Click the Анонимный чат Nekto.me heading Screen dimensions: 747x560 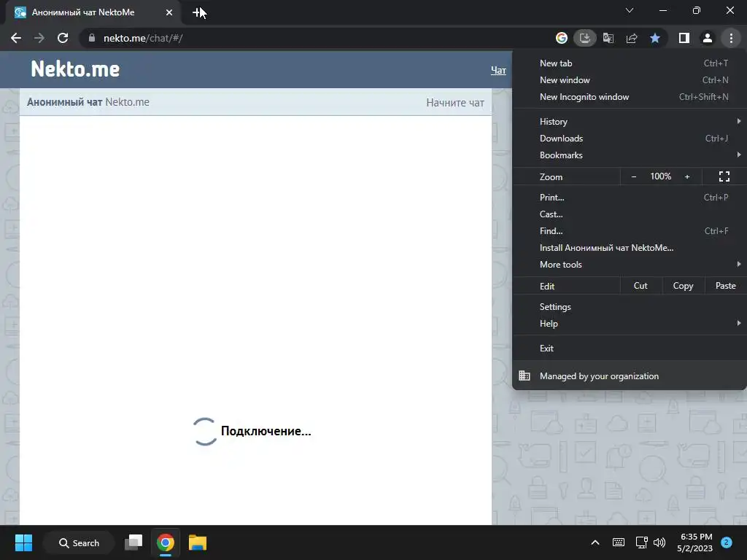[x=88, y=102]
